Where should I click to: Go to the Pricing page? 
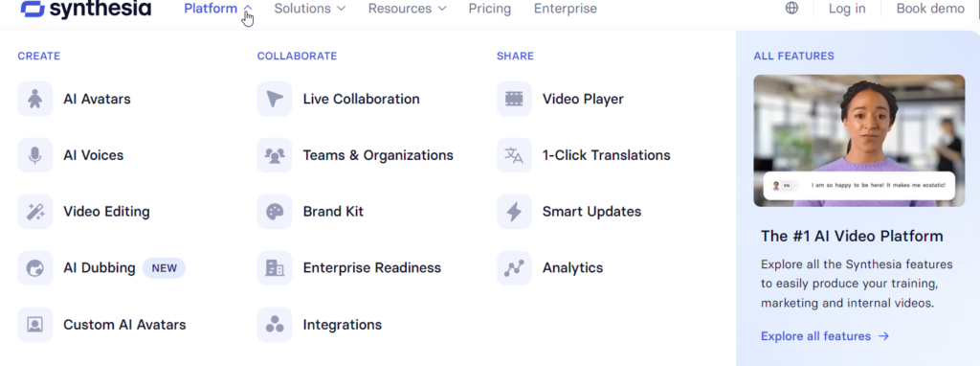(489, 9)
